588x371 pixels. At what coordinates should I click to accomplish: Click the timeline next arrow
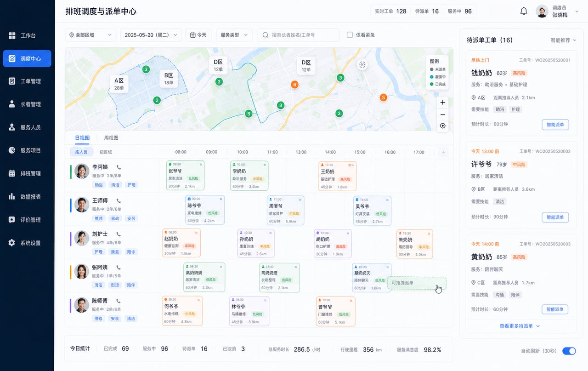443,152
